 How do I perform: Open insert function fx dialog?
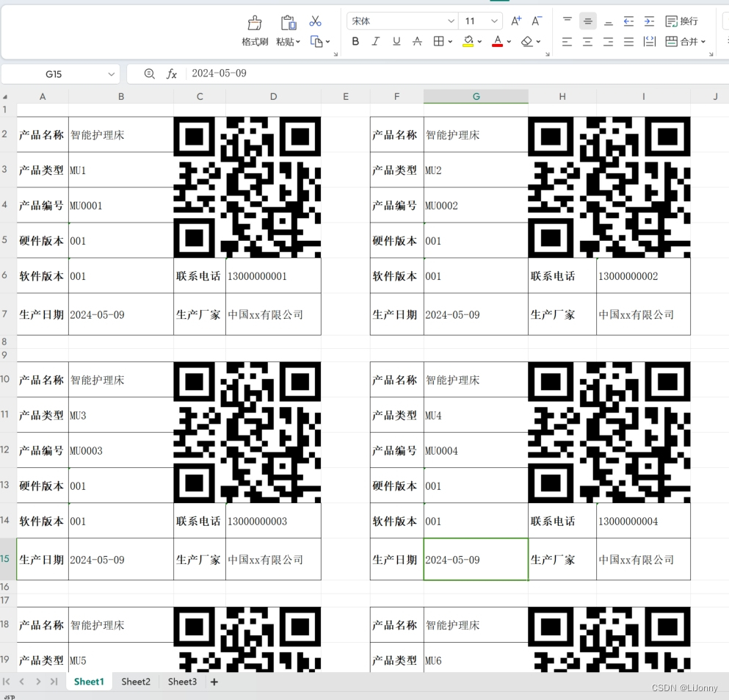[172, 73]
